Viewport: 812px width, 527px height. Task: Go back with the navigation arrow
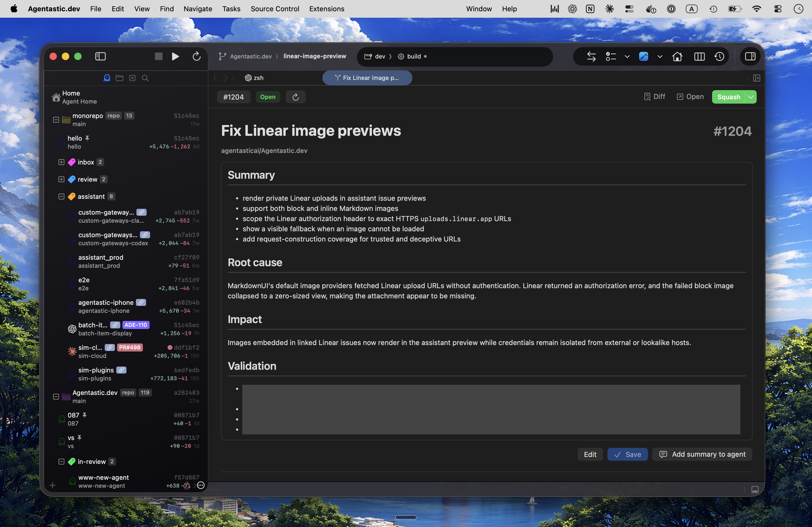215,78
